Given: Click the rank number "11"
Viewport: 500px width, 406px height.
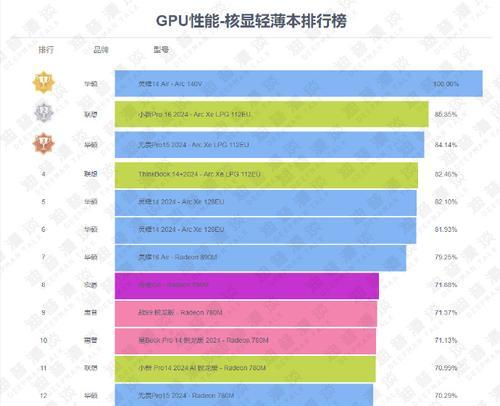Looking at the screenshot, I should pyautogui.click(x=43, y=368).
